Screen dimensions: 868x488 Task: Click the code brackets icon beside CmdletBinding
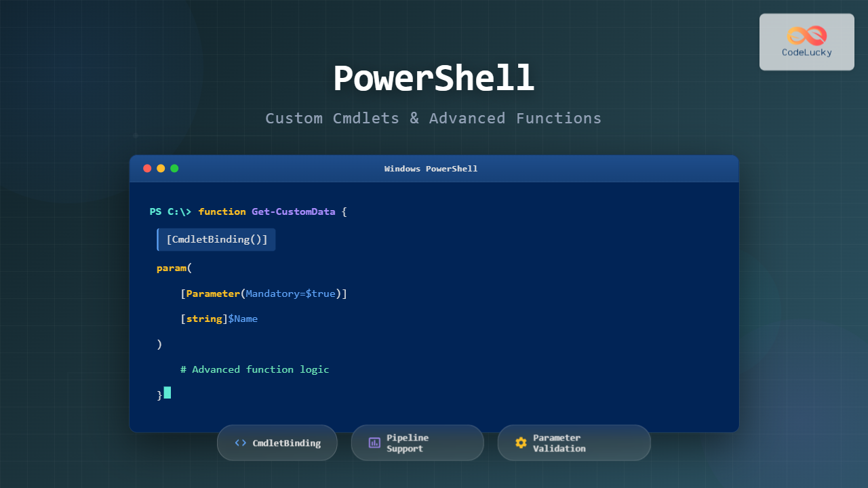point(241,443)
